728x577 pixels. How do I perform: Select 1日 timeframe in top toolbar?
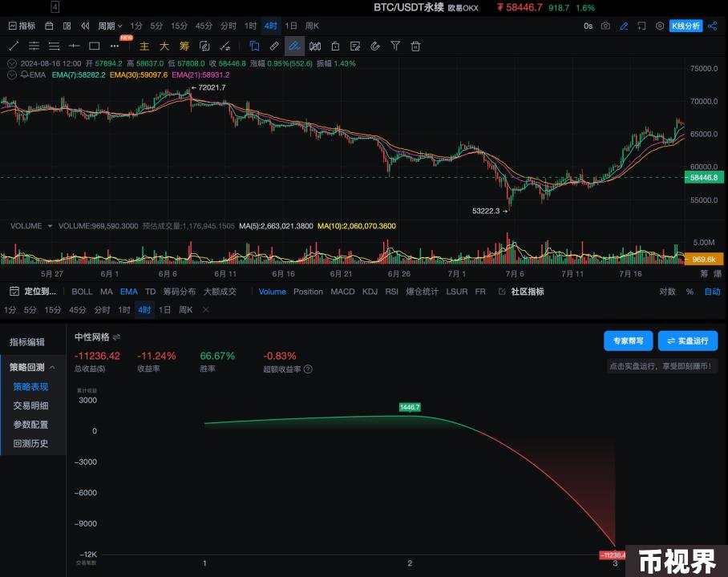[x=291, y=26]
